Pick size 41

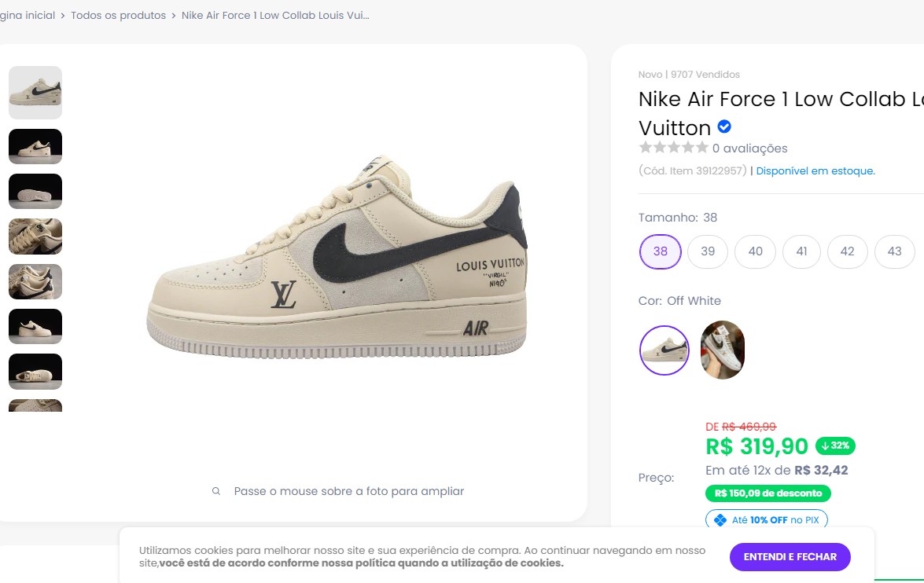[801, 251]
